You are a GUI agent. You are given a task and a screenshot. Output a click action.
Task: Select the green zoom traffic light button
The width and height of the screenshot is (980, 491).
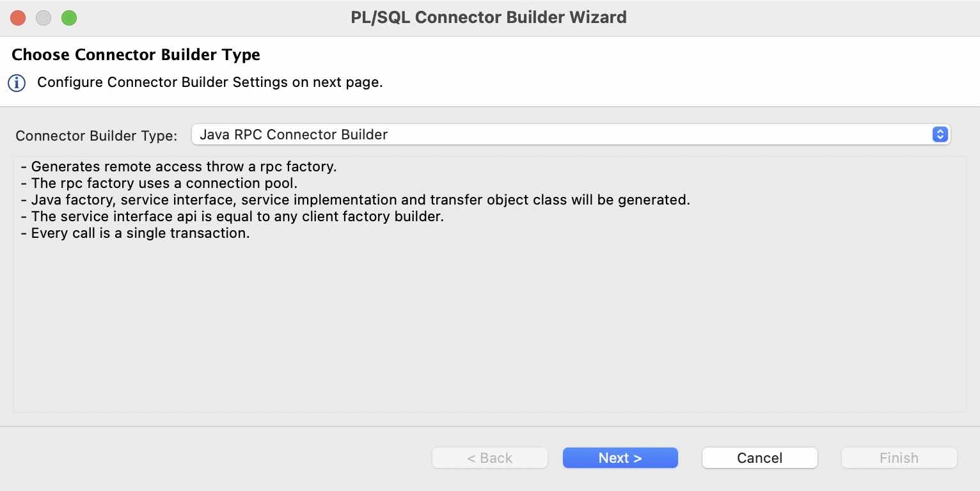click(68, 18)
